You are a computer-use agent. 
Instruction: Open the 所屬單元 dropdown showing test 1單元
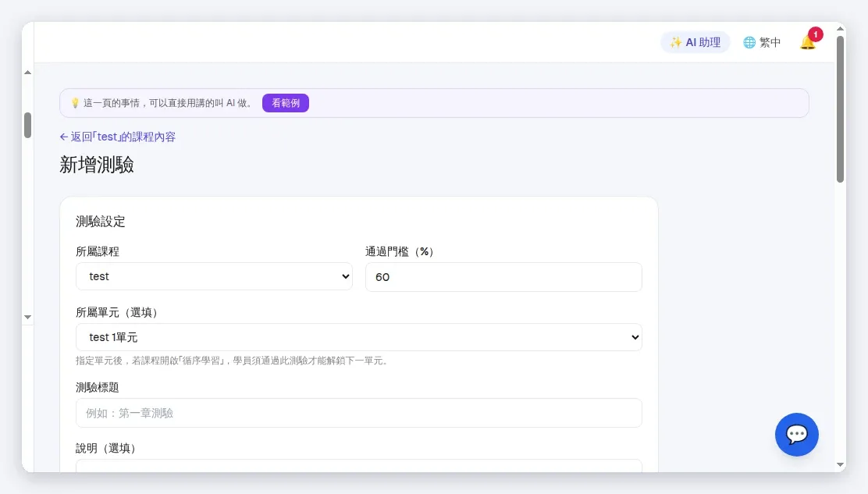click(359, 337)
